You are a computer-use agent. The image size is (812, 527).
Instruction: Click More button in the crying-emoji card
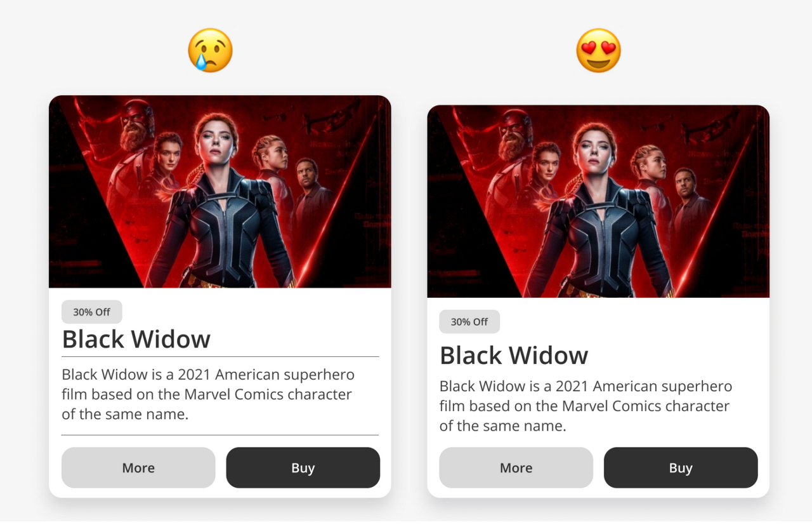(x=138, y=468)
